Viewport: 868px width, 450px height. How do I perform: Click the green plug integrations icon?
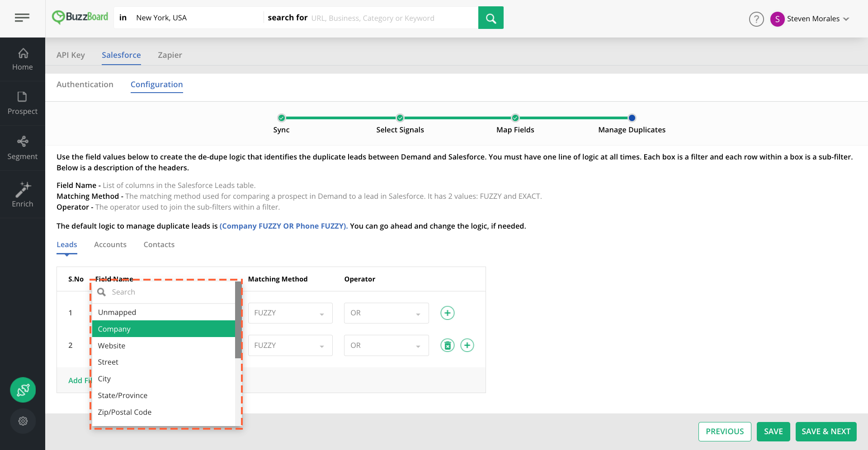[23, 390]
